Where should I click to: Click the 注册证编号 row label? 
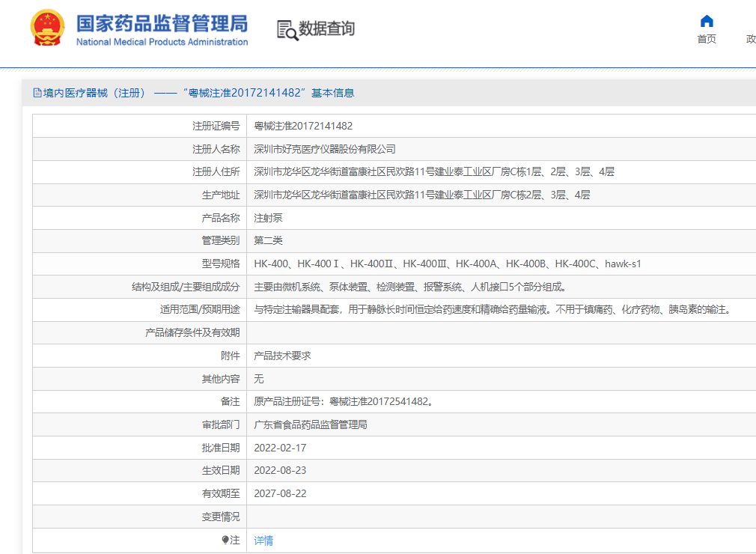pos(216,126)
